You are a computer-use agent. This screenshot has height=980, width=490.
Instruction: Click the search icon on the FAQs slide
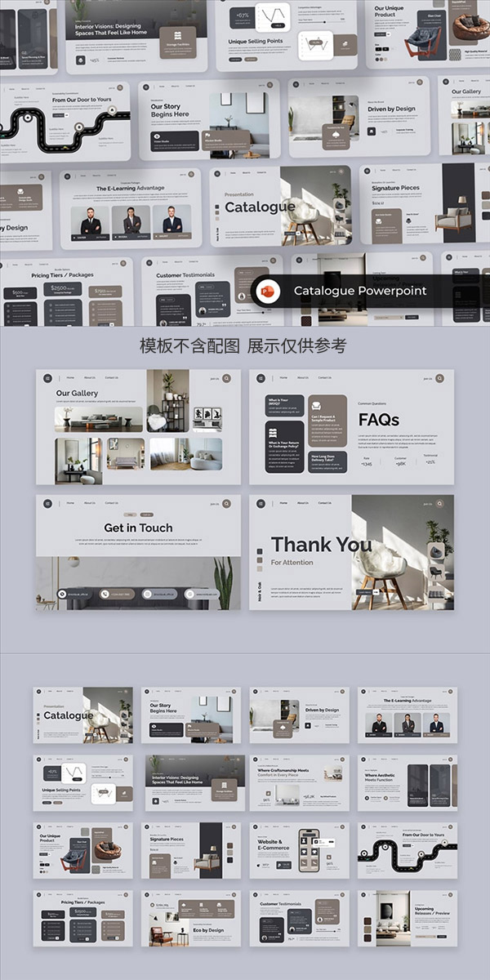click(x=440, y=378)
